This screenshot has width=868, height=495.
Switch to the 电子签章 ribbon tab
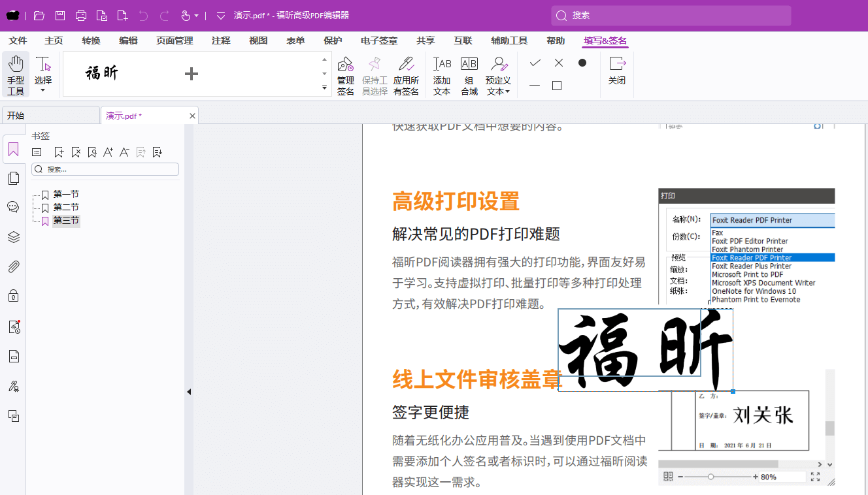click(379, 40)
